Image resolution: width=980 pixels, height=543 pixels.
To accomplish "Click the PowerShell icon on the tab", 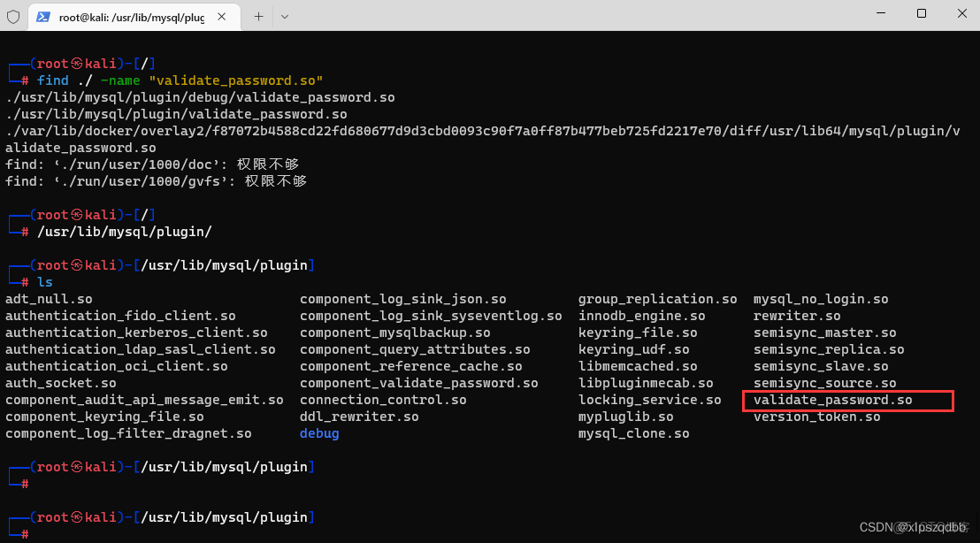I will point(43,17).
